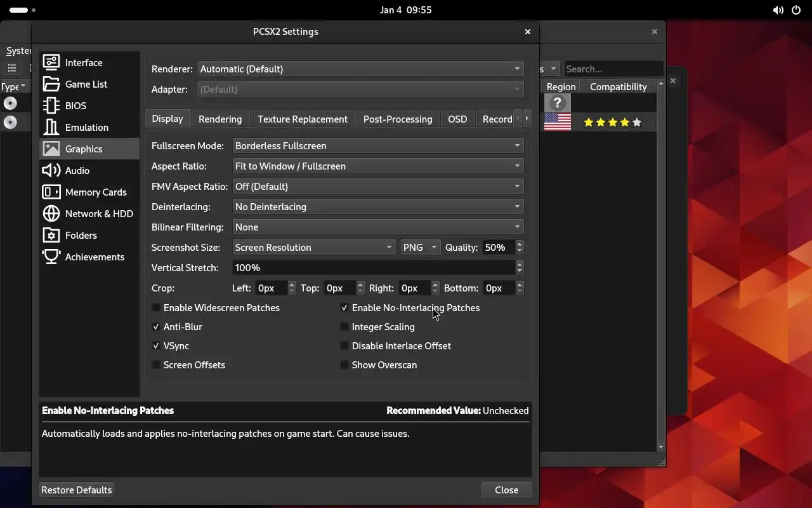This screenshot has width=812, height=508.
Task: Sort by Compatibility column header
Action: (619, 86)
